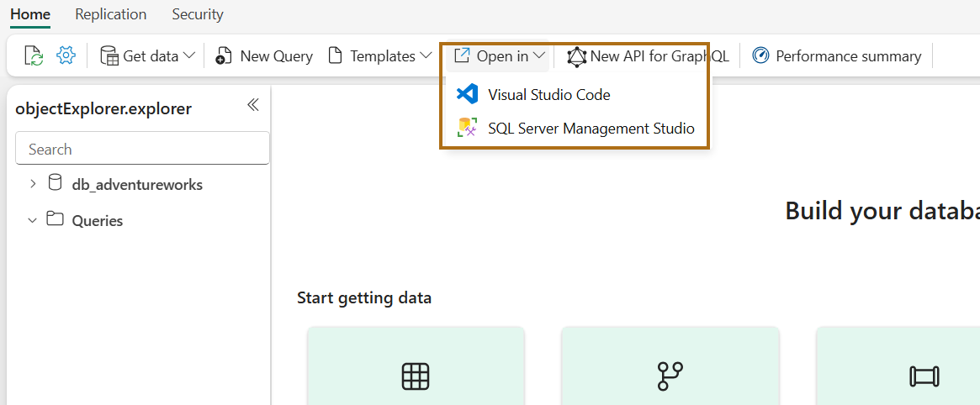The width and height of the screenshot is (980, 405).
Task: Click the pipeline icon card
Action: click(898, 366)
